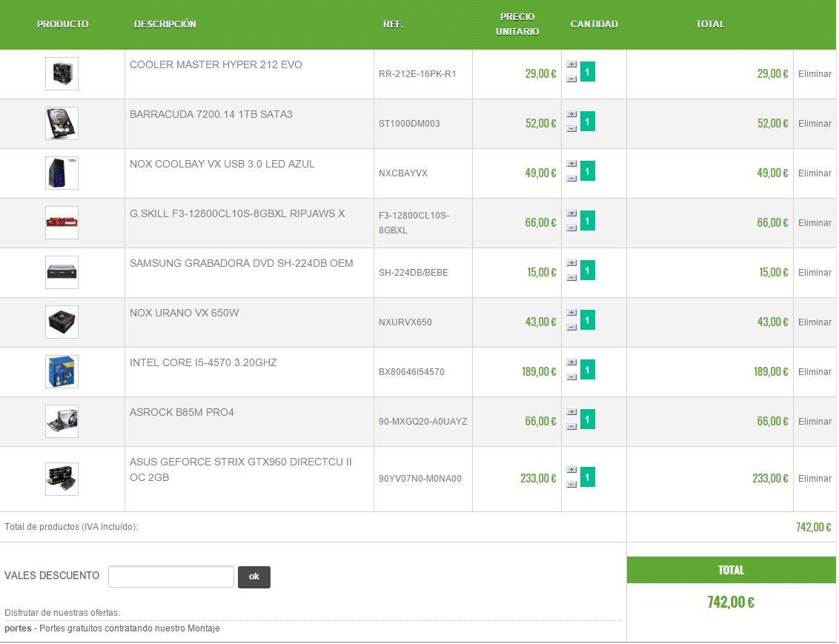839x644 pixels.
Task: Open ASROCK B85M PRO4 description
Action: click(x=182, y=412)
